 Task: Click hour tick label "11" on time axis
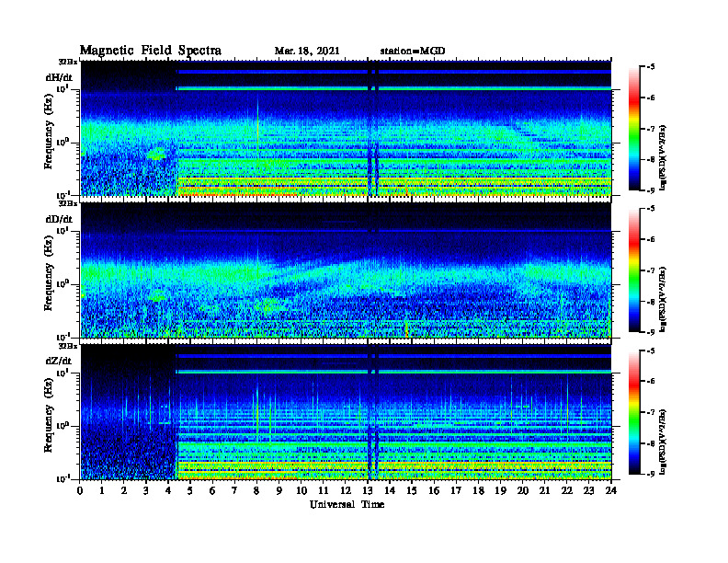(x=324, y=491)
